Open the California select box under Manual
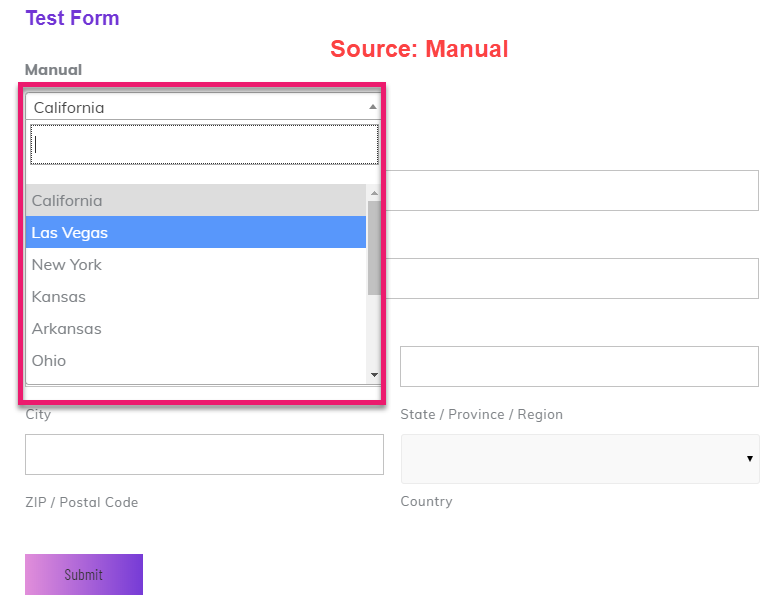772x600 pixels. 195,107
